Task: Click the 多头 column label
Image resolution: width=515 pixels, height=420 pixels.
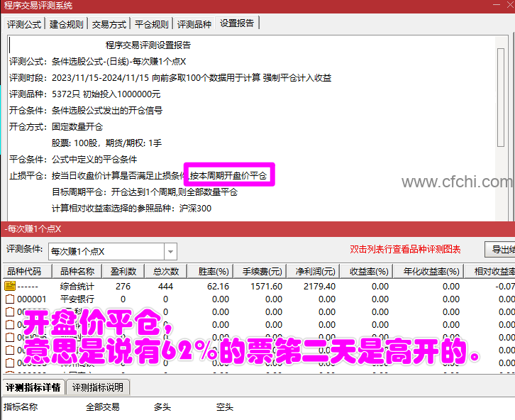Action: 162,407
